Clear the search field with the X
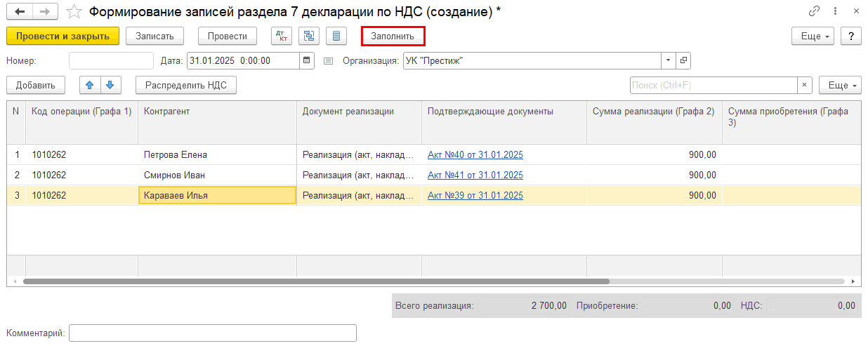The image size is (868, 346). coord(805,85)
